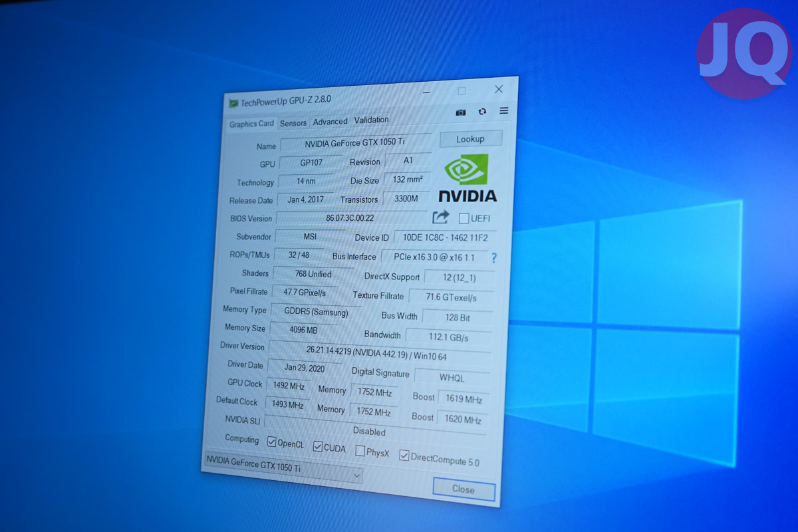Switch to the Advanced tab
This screenshot has width=798, height=532.
pyautogui.click(x=331, y=122)
